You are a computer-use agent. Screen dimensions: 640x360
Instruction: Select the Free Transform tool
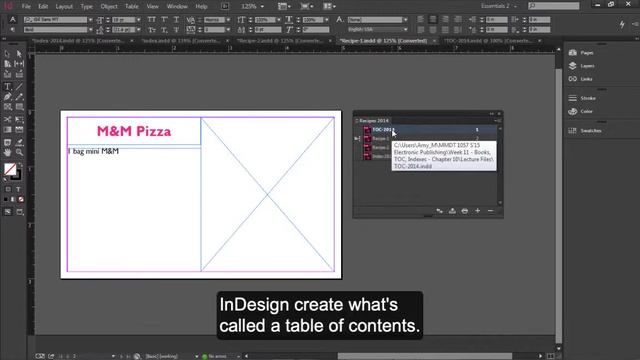[19, 119]
